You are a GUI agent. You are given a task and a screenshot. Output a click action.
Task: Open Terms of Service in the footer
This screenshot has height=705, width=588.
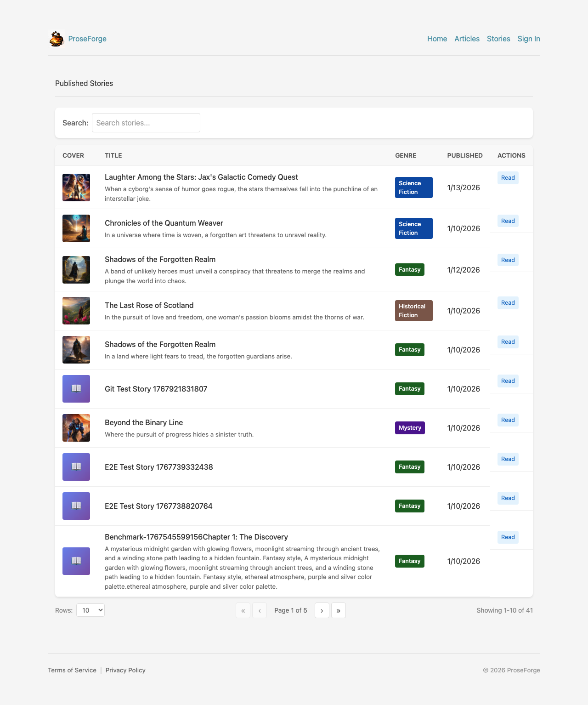coord(72,670)
